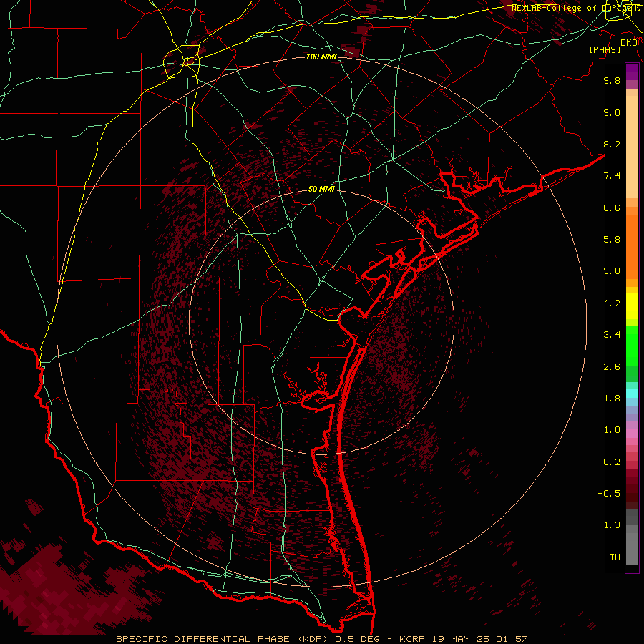Image resolution: width=644 pixels, height=644 pixels.
Task: Click the 4.2 value on the color scale
Action: coord(612,303)
